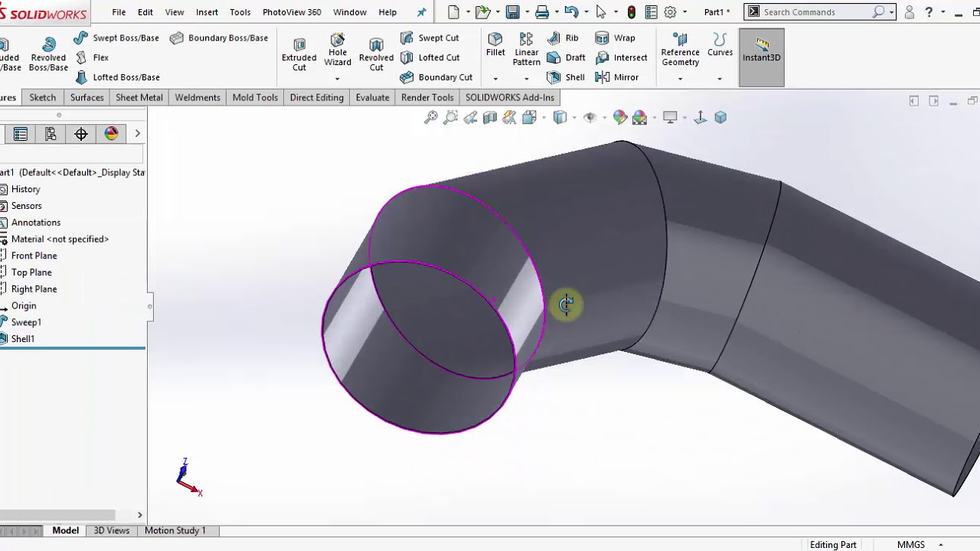The image size is (980, 551).
Task: Select the Lofted Cut tool
Action: [430, 57]
